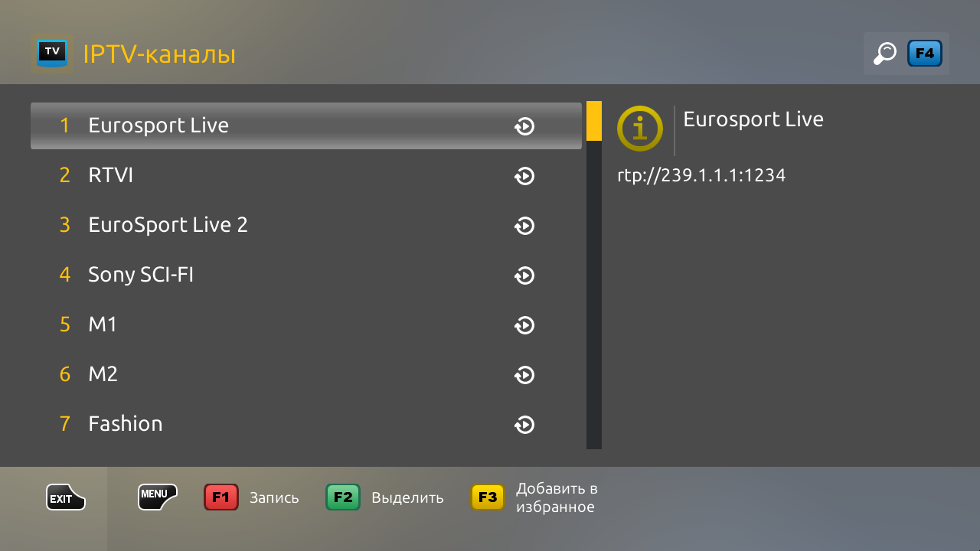Select channel 6 M2

(x=306, y=374)
